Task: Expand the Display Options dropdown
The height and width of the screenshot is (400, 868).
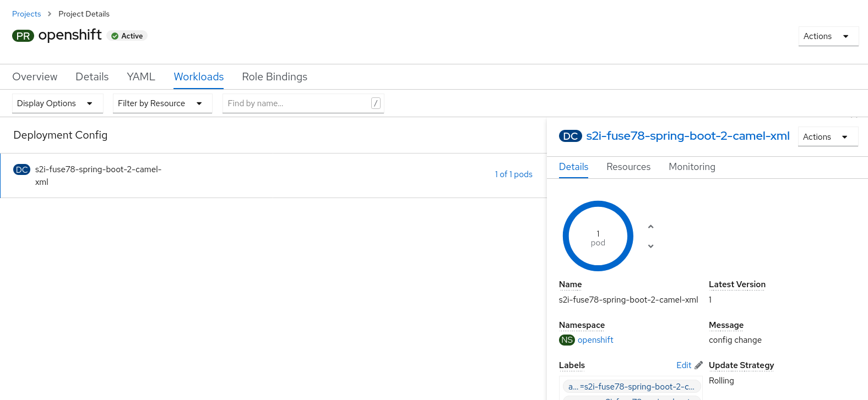Action: [x=58, y=103]
